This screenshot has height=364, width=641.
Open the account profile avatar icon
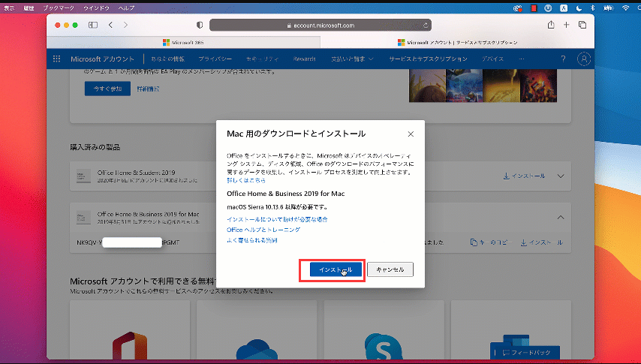(x=583, y=59)
